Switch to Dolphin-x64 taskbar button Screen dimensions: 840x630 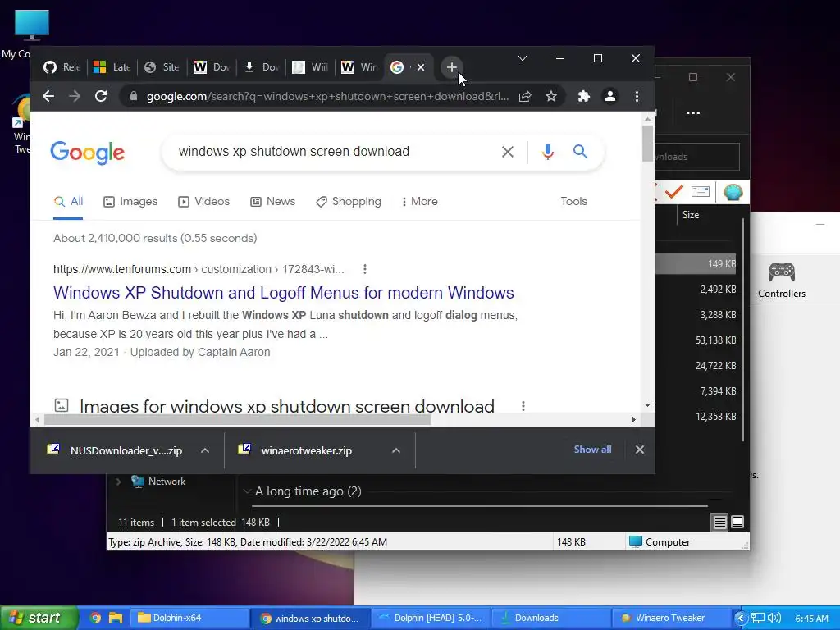[x=189, y=618]
